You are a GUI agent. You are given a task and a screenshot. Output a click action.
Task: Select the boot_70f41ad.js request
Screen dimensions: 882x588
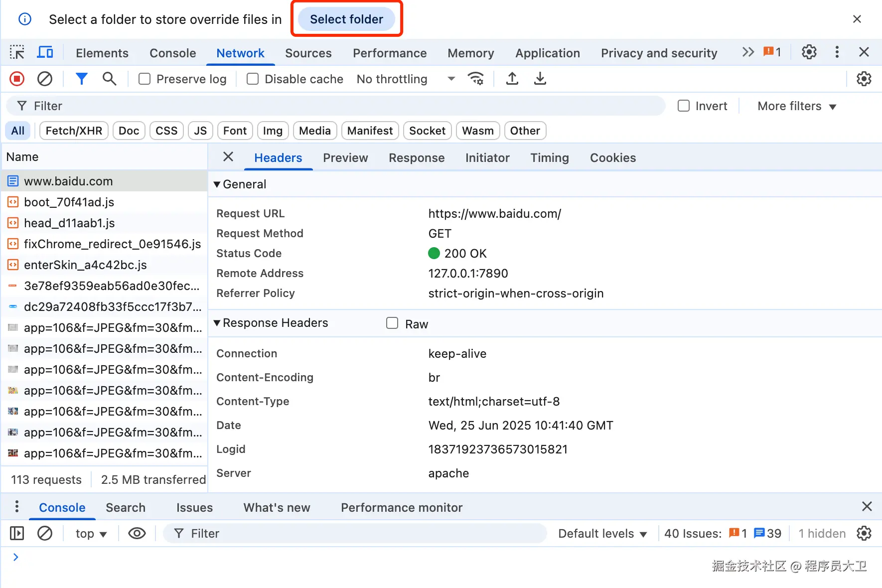pyautogui.click(x=69, y=202)
